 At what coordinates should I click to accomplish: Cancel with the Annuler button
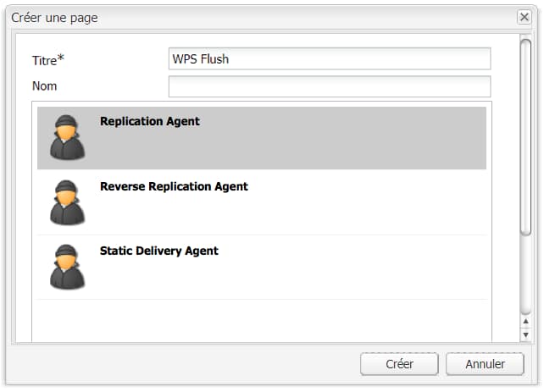coord(486,364)
